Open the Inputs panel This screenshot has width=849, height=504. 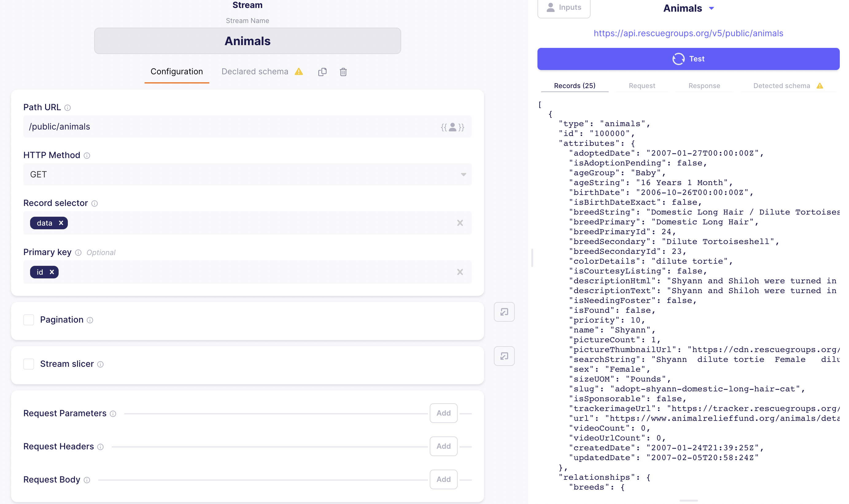point(564,7)
